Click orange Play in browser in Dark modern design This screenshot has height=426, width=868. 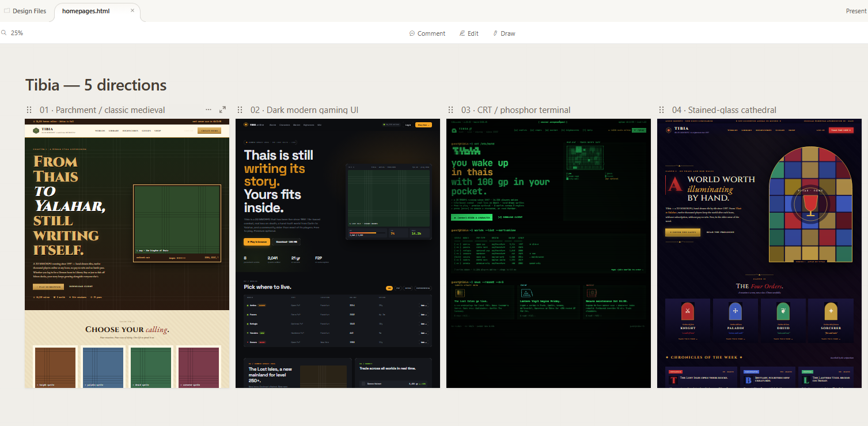(x=256, y=242)
